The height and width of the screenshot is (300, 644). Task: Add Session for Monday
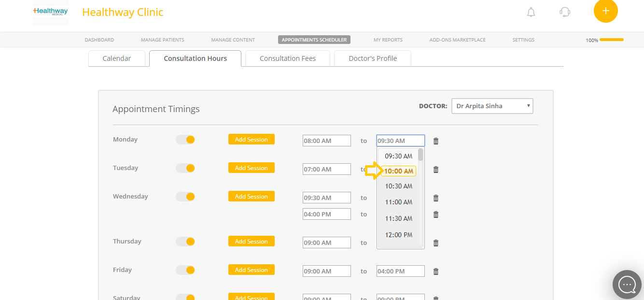tap(252, 139)
